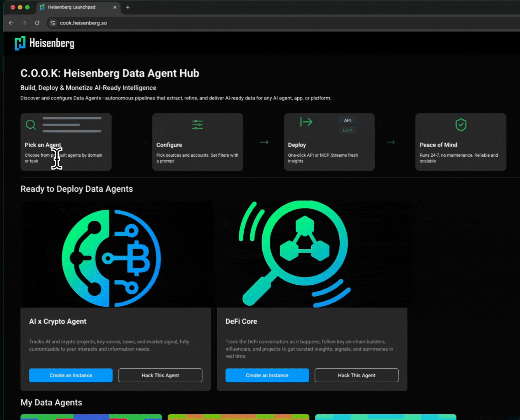
Task: Open site info icon in address bar
Action: click(53, 23)
